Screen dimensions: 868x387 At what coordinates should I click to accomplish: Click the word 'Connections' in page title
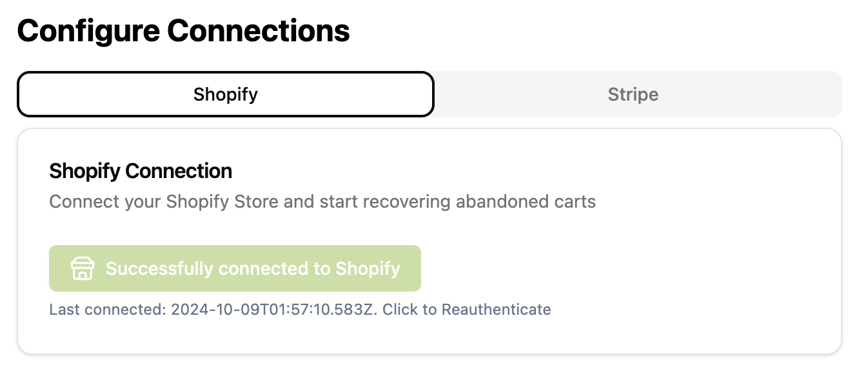(x=258, y=31)
